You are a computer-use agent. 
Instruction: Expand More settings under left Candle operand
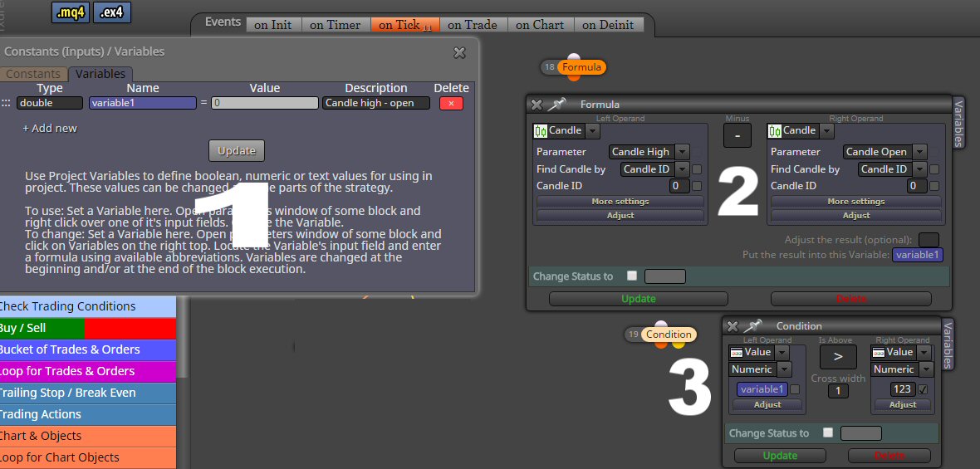(x=620, y=201)
